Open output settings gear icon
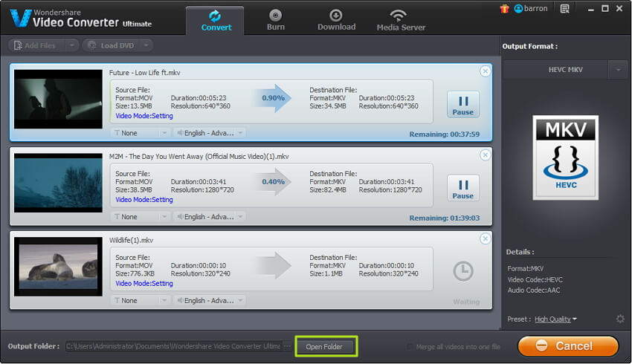This screenshot has height=364, width=632. 620,319
